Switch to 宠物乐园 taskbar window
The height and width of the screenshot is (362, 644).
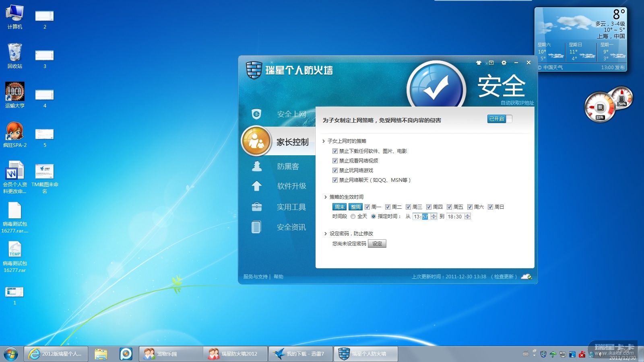171,354
